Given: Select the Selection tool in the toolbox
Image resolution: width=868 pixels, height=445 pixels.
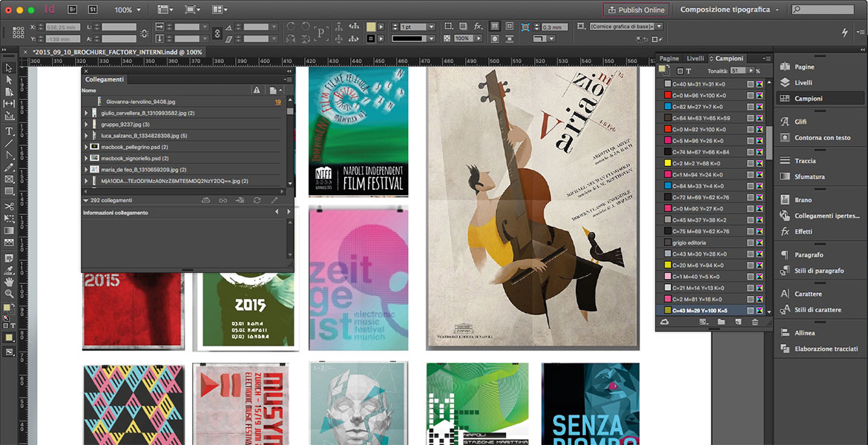Looking at the screenshot, I should coord(9,68).
